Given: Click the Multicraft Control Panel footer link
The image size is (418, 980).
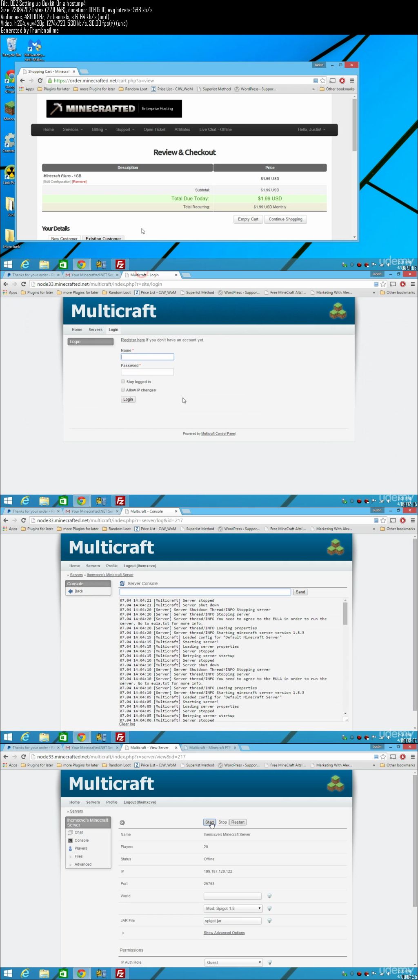Looking at the screenshot, I should coord(218,433).
